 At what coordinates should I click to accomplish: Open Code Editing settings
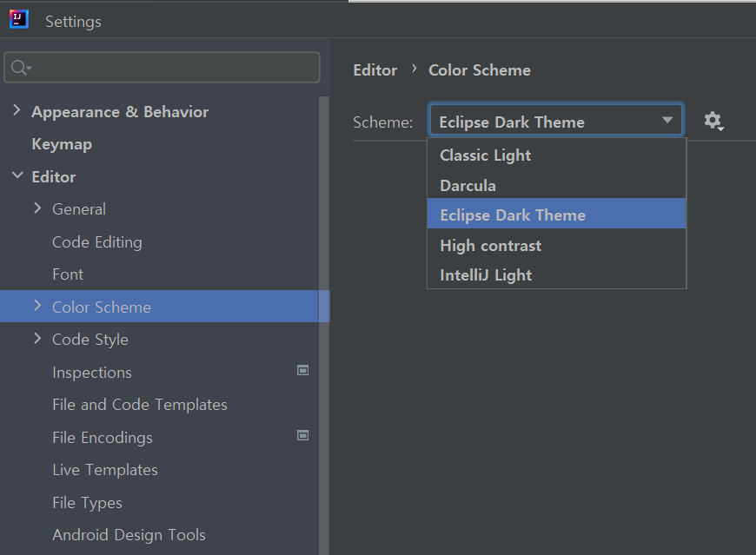97,242
